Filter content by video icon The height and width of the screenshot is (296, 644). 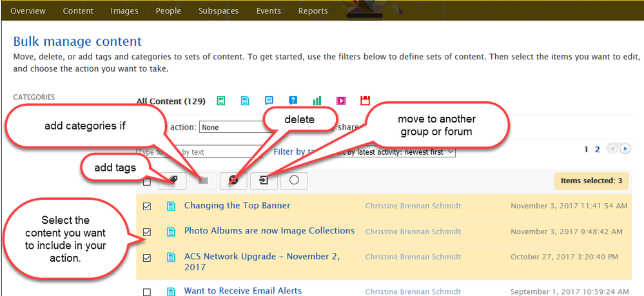340,101
